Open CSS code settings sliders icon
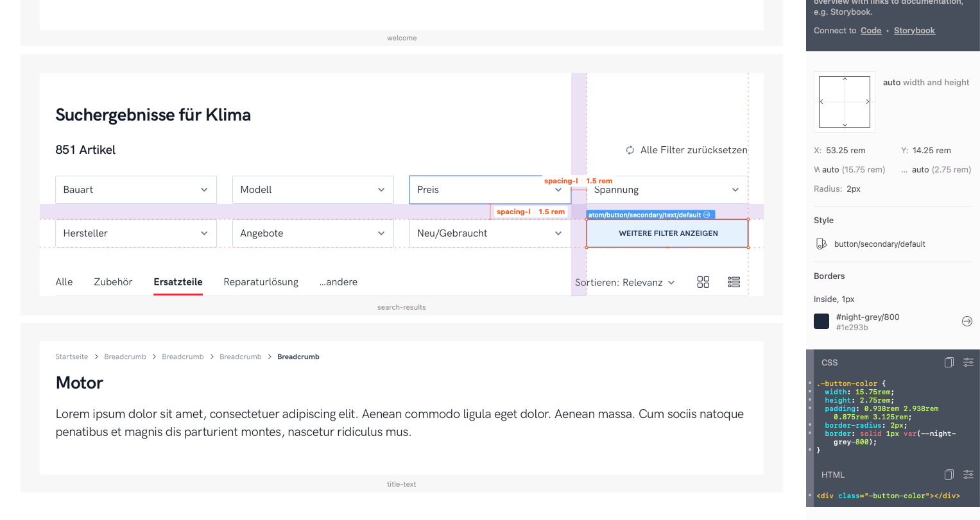The image size is (980, 520). click(x=968, y=362)
